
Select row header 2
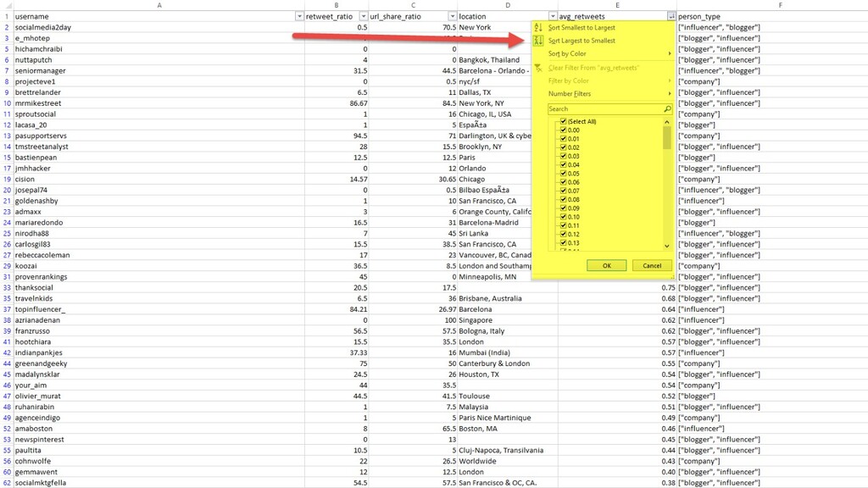click(7, 27)
